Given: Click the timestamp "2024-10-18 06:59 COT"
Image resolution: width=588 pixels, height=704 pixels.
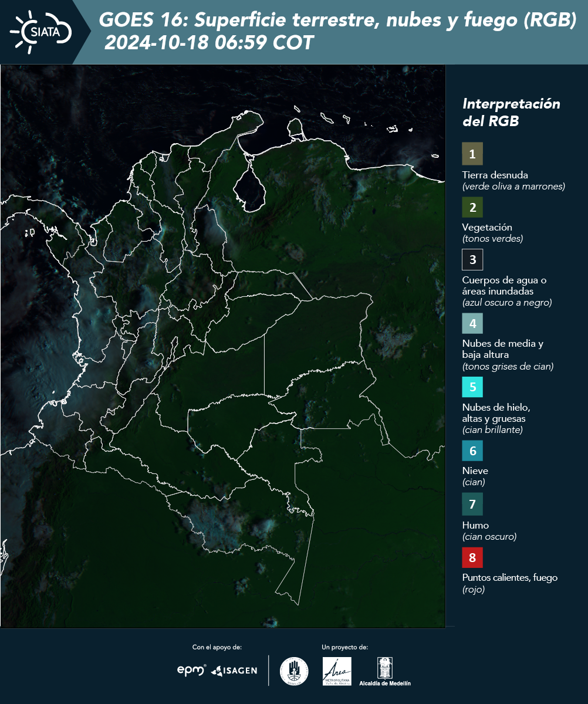Looking at the screenshot, I should [209, 43].
